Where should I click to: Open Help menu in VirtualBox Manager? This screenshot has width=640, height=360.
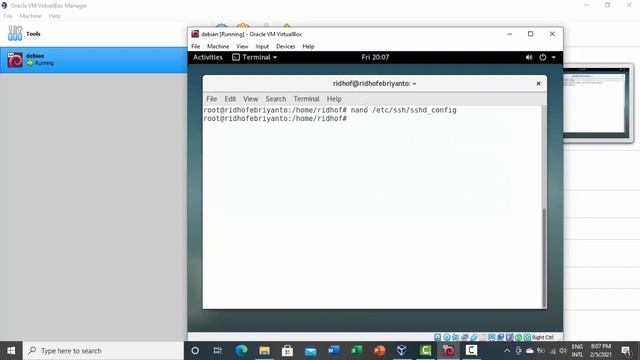pyautogui.click(x=54, y=16)
